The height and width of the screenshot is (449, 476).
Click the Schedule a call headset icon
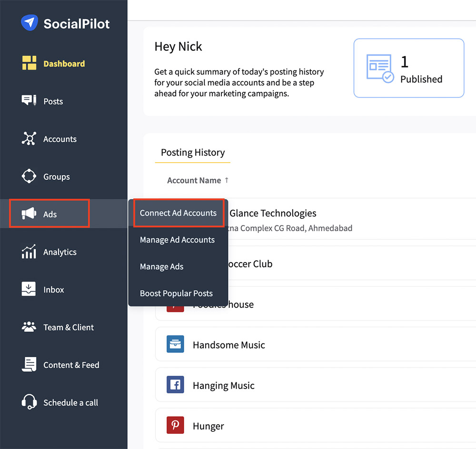pos(29,401)
